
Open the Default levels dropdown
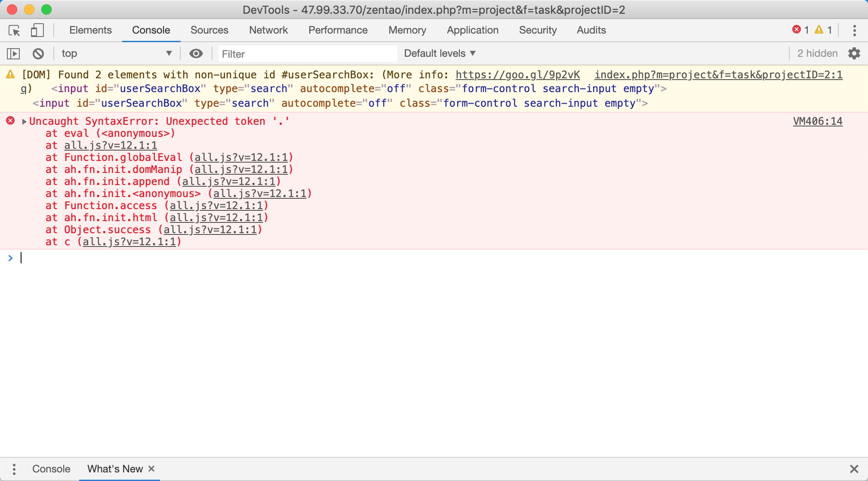point(440,54)
